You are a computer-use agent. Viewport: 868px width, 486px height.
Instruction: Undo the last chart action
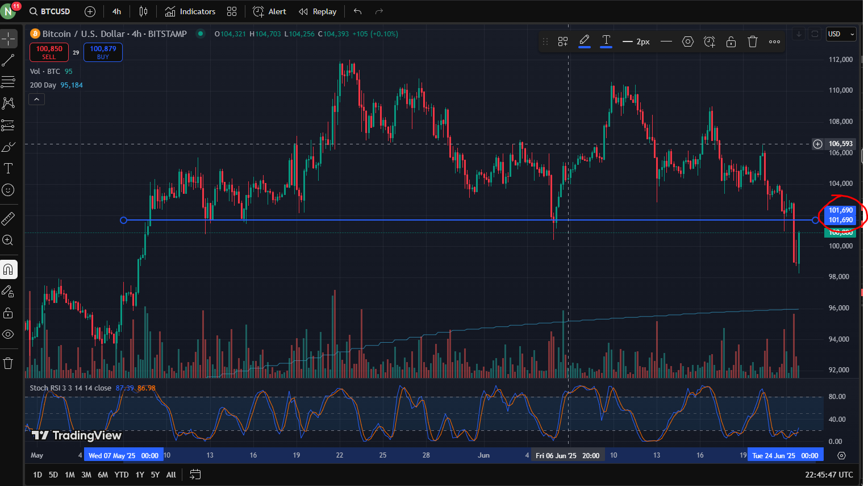[x=357, y=11]
